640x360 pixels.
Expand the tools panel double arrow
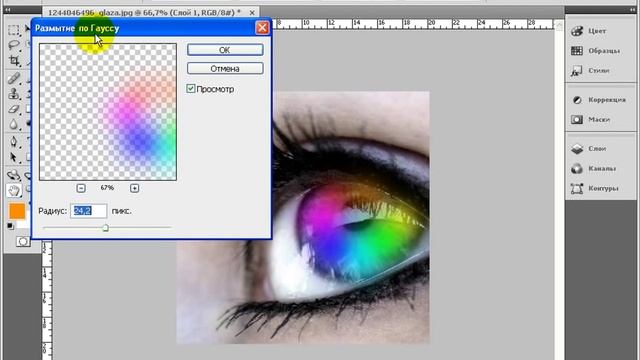(7, 10)
